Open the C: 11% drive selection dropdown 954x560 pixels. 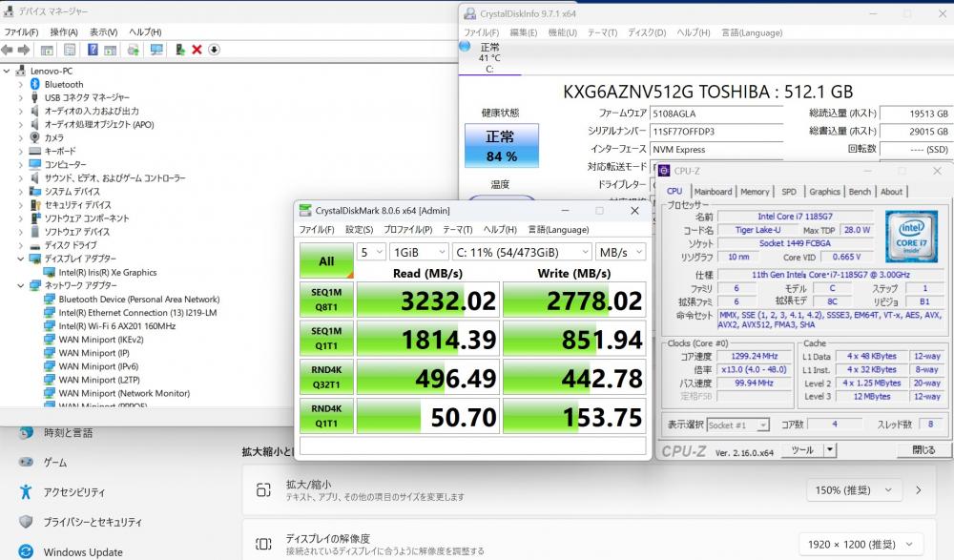522,252
